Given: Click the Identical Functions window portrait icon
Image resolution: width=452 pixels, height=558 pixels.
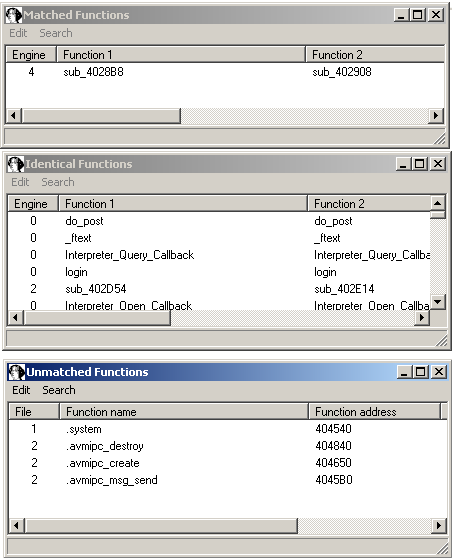Looking at the screenshot, I should [x=16, y=164].
